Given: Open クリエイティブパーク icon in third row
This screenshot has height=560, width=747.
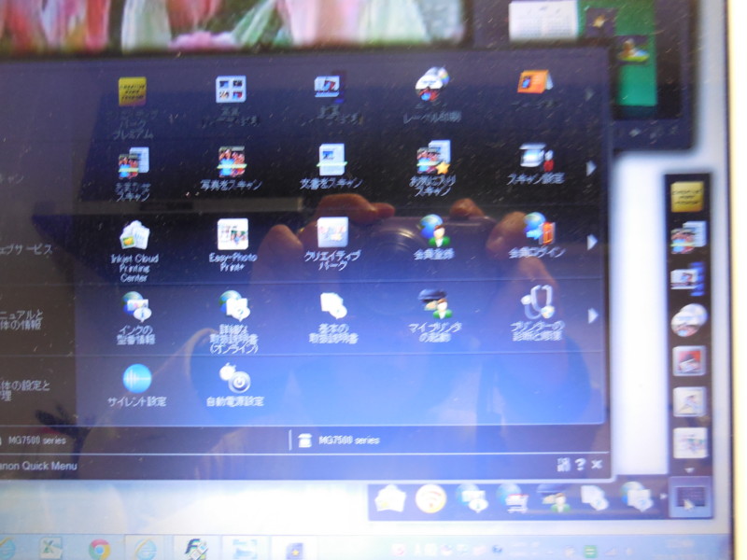Looking at the screenshot, I should pyautogui.click(x=333, y=231).
